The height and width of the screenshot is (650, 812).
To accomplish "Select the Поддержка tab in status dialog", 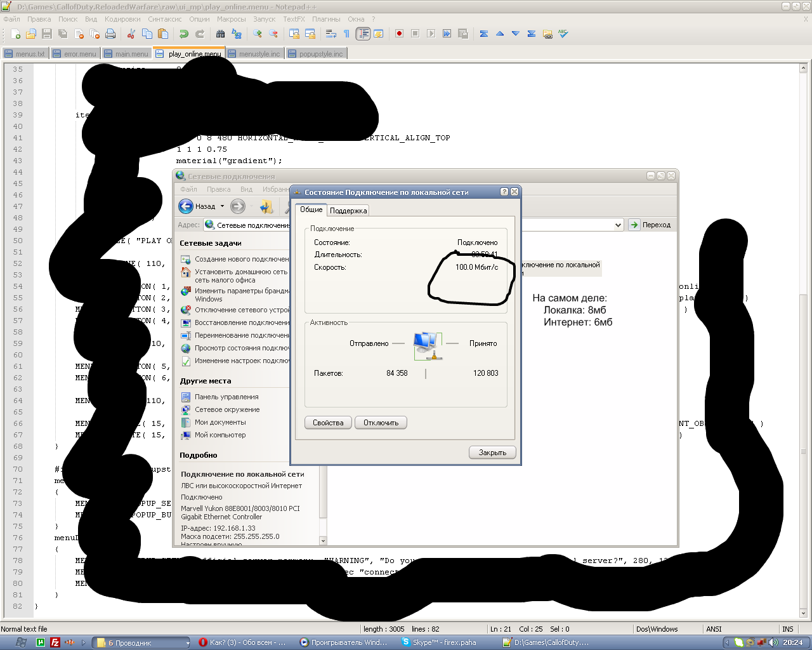I will [348, 211].
